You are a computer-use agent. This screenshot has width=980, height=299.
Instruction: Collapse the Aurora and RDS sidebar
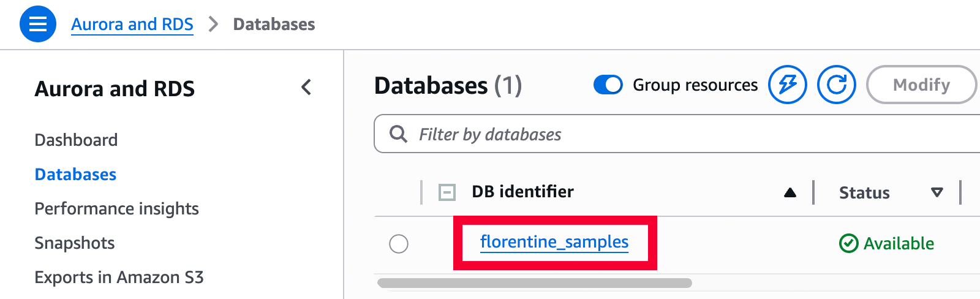(x=306, y=88)
